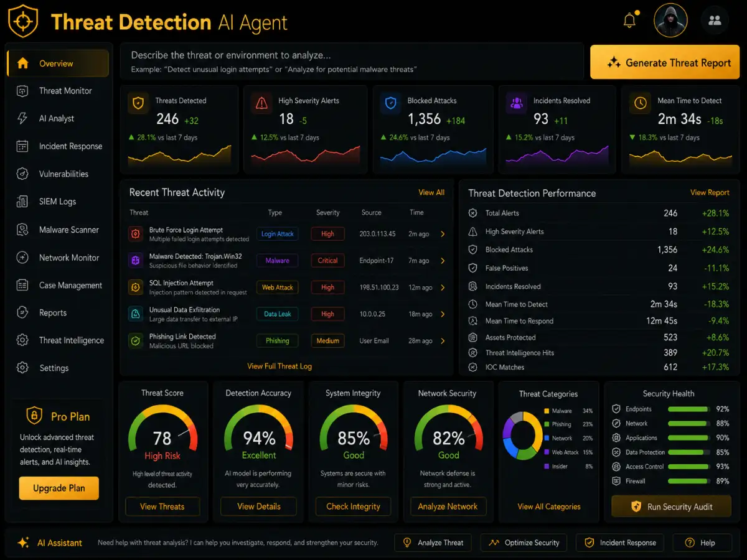Click the Analyze Network button

coord(448,506)
